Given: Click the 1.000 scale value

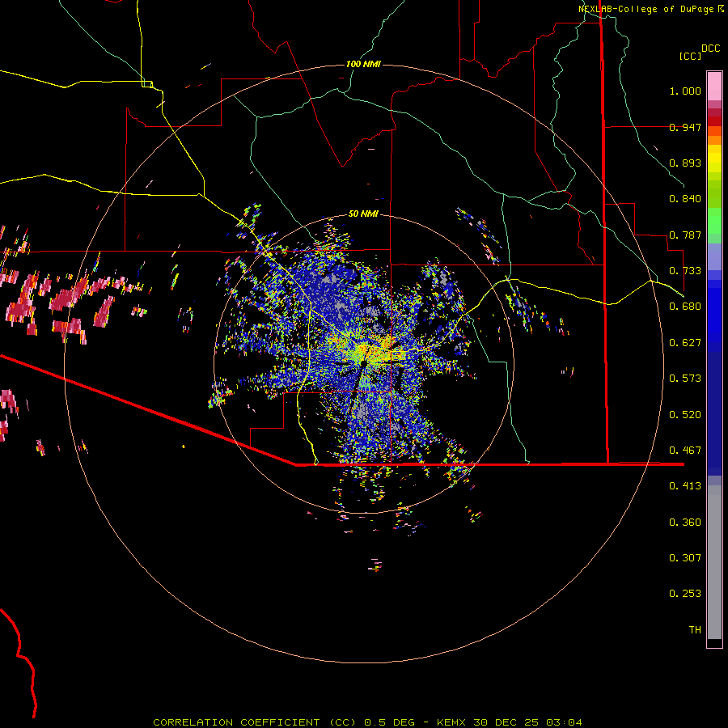Looking at the screenshot, I should tap(685, 91).
